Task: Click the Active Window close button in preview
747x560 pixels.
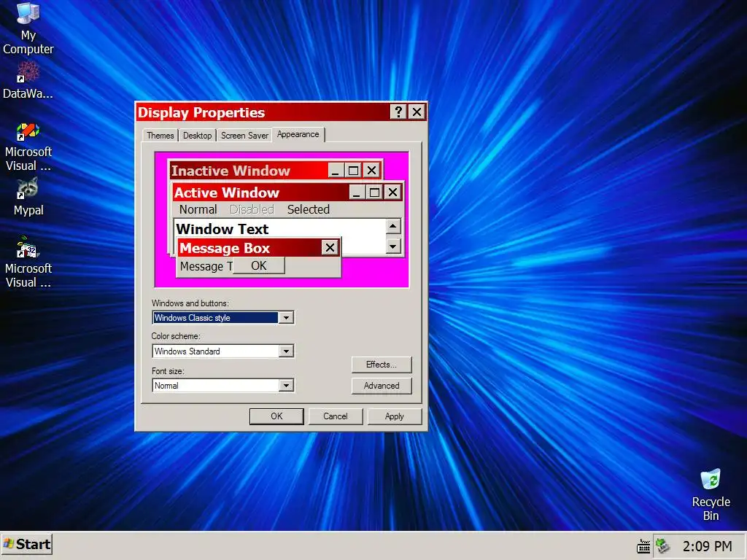Action: click(392, 192)
